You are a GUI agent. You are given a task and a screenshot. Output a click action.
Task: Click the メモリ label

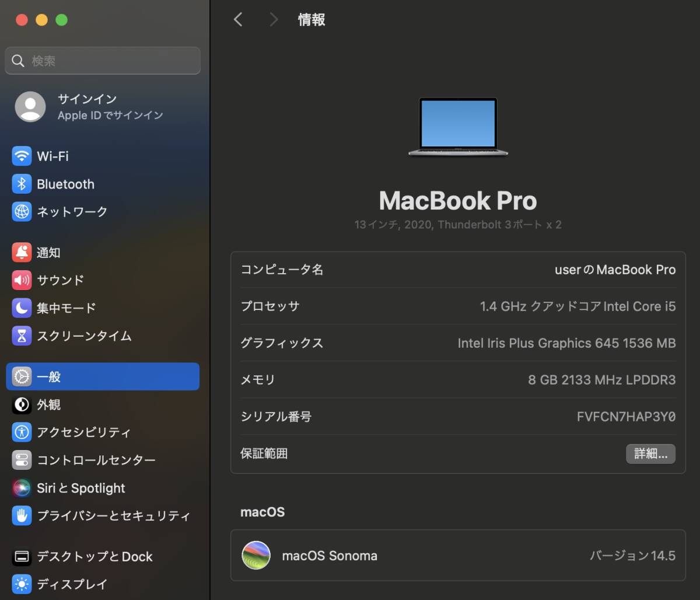[x=258, y=380]
